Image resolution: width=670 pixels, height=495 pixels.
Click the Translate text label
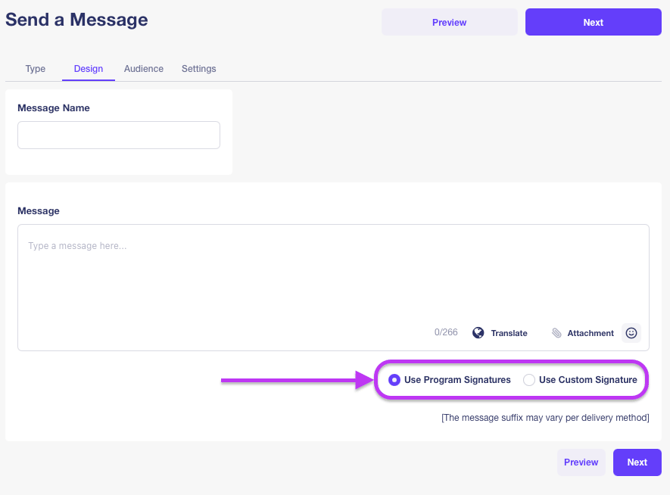(509, 333)
